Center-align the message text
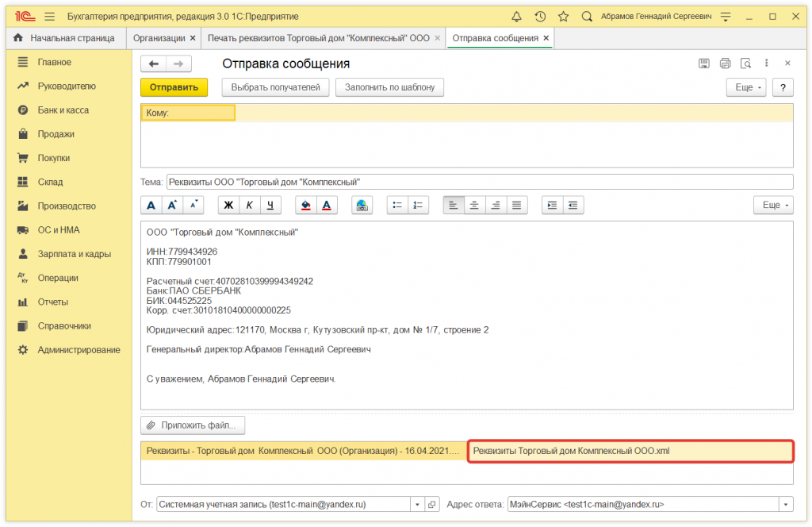This screenshot has width=812, height=527. coord(474,206)
